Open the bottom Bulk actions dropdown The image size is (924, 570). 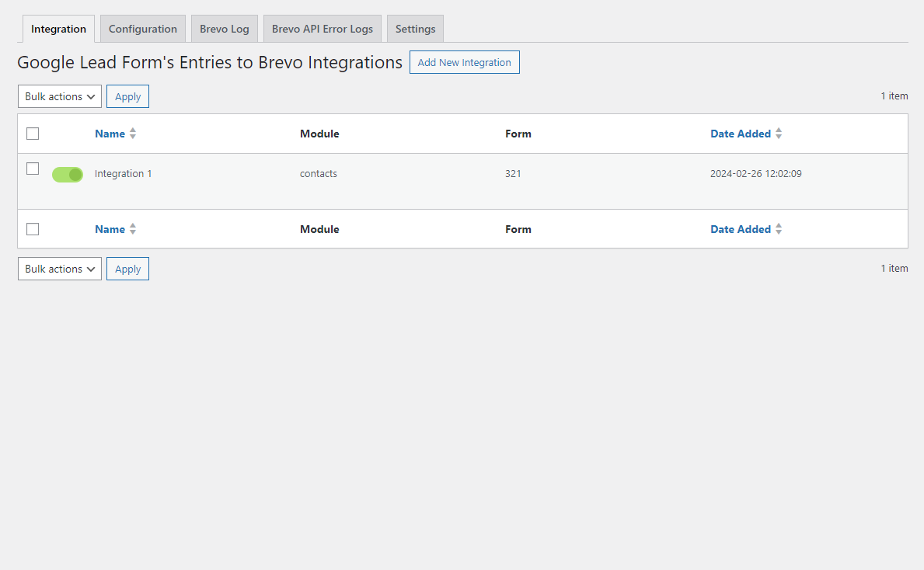click(60, 269)
